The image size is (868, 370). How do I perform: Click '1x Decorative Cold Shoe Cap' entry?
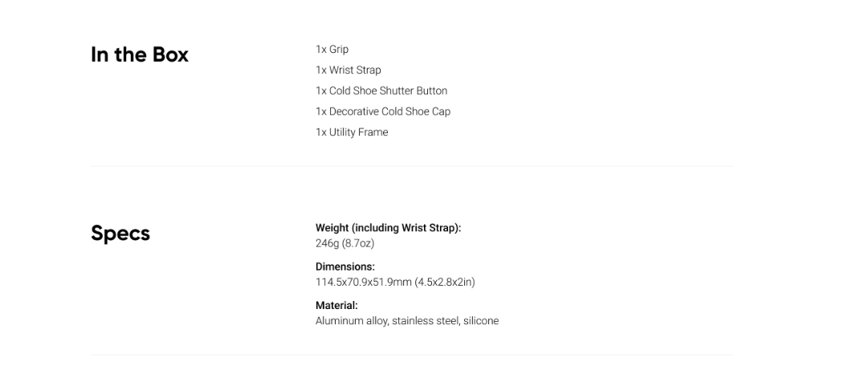pyautogui.click(x=383, y=112)
